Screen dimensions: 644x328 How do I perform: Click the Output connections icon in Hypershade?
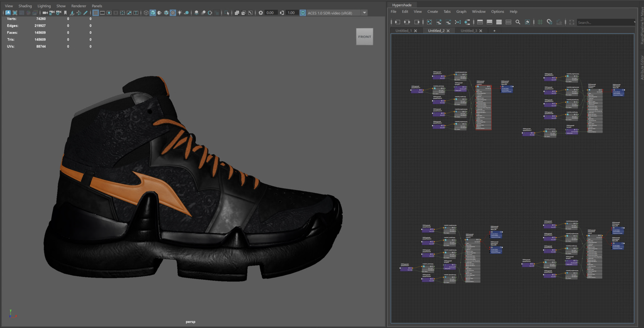pos(417,22)
